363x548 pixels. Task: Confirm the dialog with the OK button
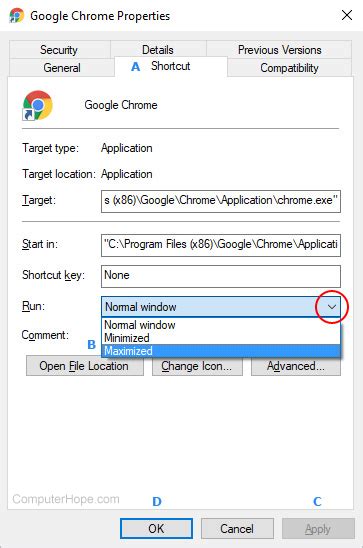pyautogui.click(x=156, y=528)
